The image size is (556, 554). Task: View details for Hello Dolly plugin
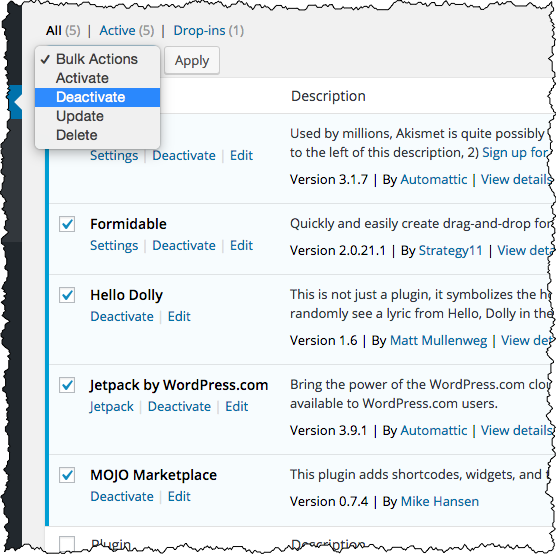(526, 340)
